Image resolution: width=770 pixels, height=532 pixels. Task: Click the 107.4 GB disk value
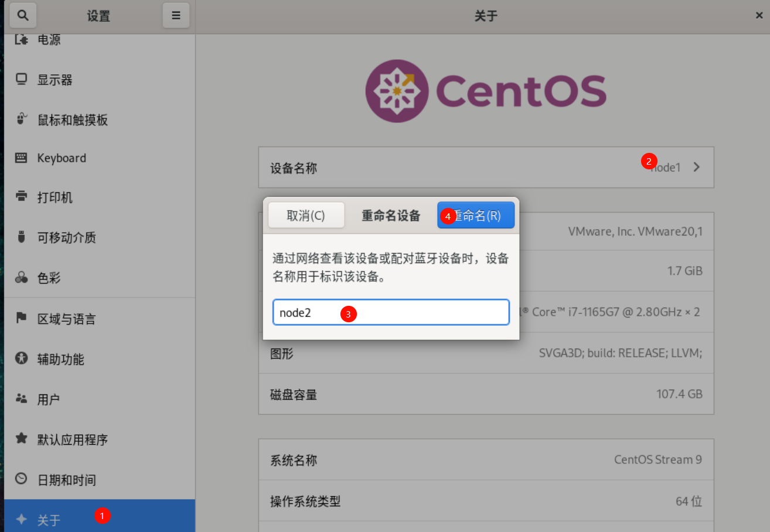679,394
